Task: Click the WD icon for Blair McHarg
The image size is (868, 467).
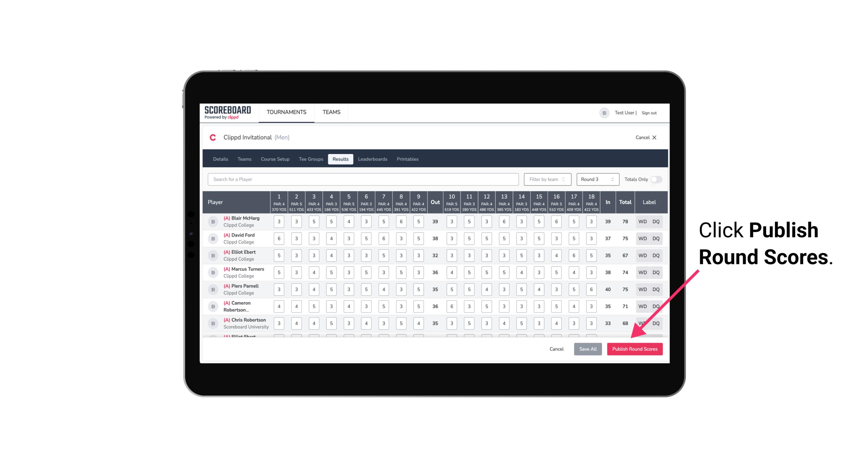Action: click(x=642, y=222)
